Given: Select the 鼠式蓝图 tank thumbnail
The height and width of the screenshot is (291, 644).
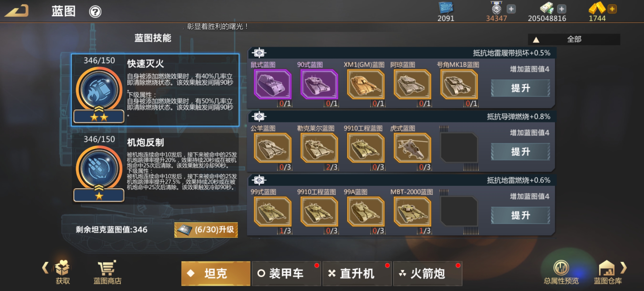Looking at the screenshot, I should coord(273,84).
